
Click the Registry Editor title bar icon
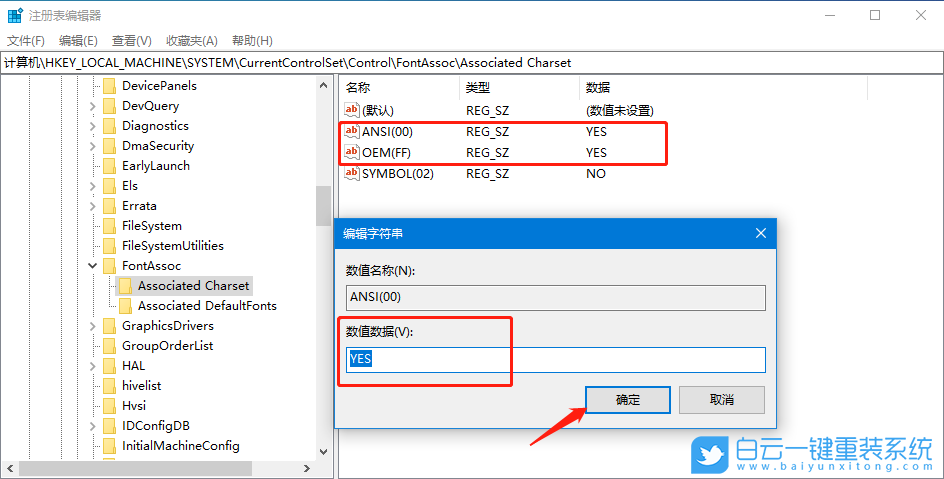pyautogui.click(x=15, y=16)
